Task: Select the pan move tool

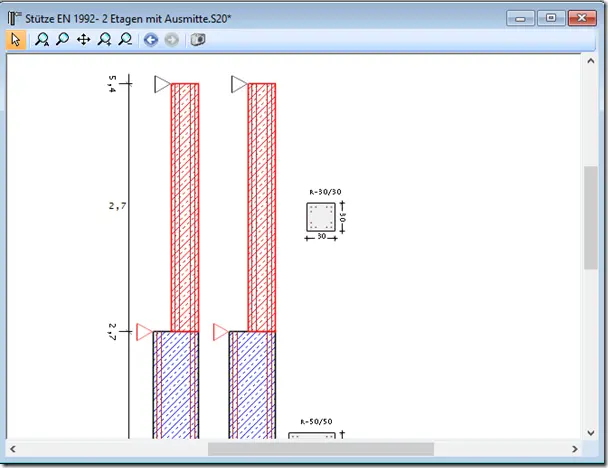Action: pos(83,40)
